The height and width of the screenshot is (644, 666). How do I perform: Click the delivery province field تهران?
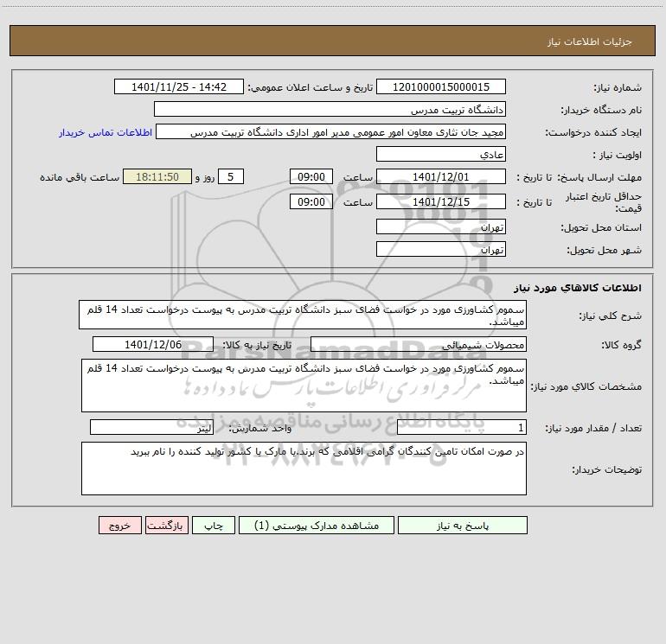pos(441,226)
